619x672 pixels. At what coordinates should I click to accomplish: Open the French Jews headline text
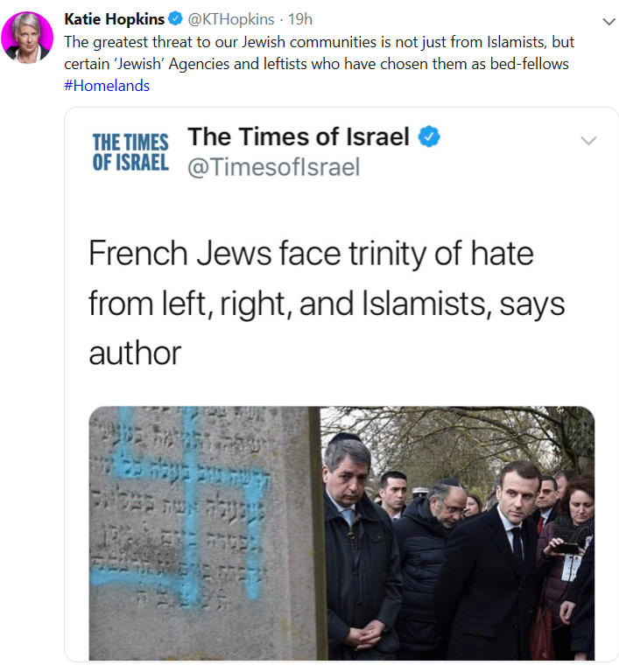click(x=327, y=303)
